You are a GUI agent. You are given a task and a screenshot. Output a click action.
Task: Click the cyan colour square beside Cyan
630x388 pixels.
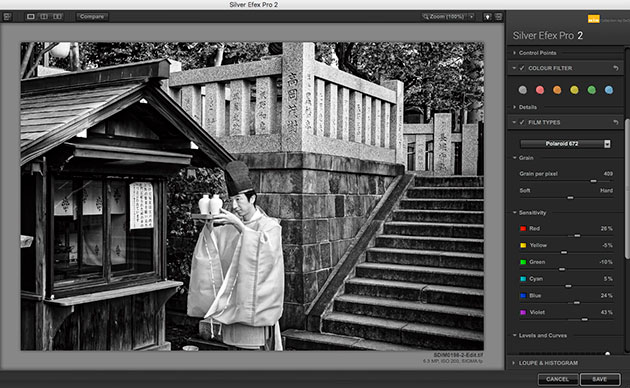[523, 279]
